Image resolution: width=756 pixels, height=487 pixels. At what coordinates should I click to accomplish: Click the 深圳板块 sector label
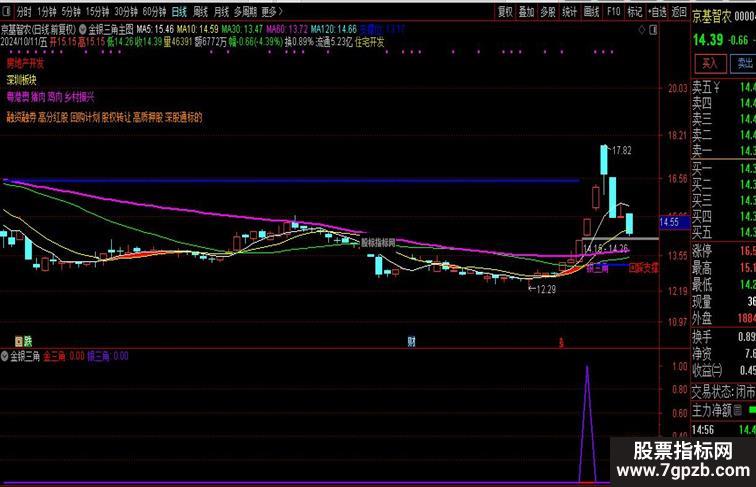22,80
